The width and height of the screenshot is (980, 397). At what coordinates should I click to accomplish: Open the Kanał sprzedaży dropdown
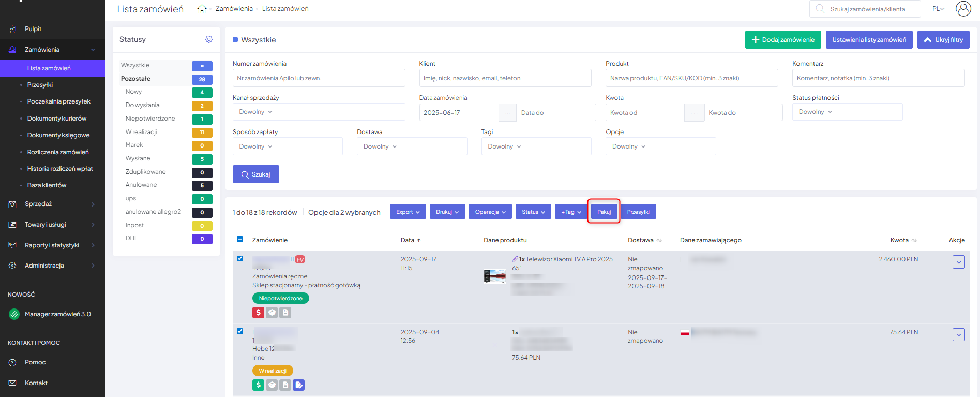[319, 112]
